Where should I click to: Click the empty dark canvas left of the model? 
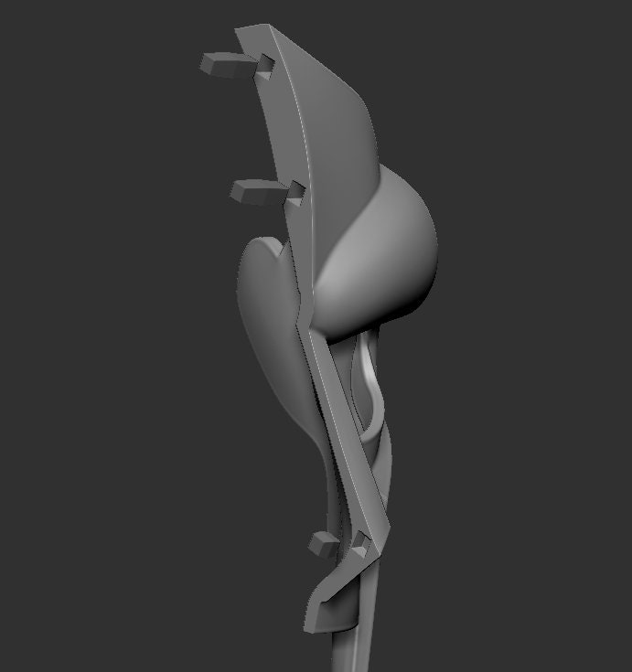[107, 343]
